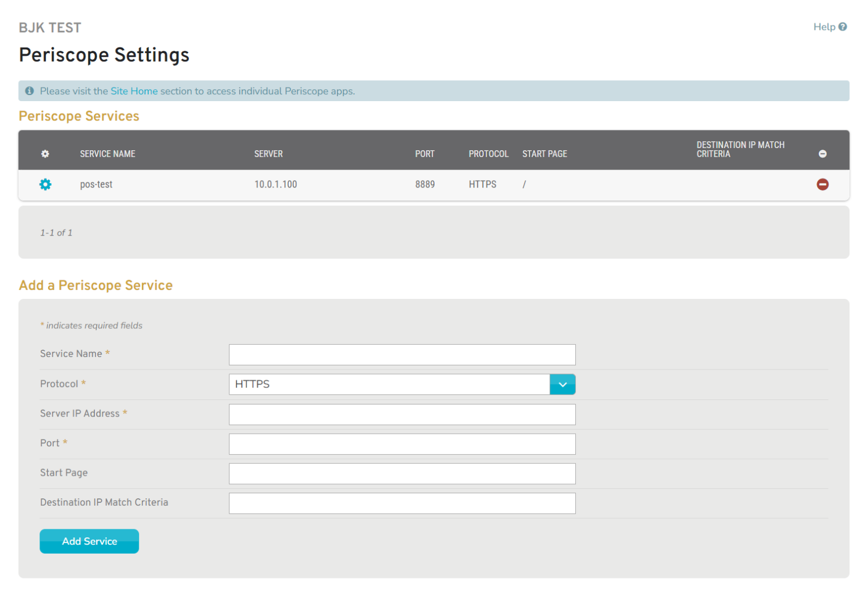Screen dimensions: 868x600
Task: Remove the pos-test service with the red icon
Action: pyautogui.click(x=822, y=185)
